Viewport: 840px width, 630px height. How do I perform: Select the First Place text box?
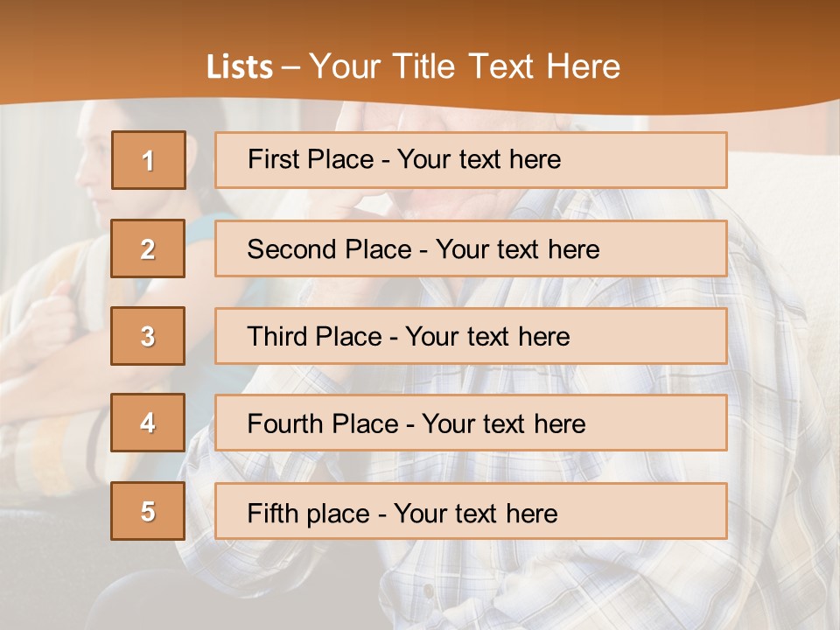click(471, 160)
